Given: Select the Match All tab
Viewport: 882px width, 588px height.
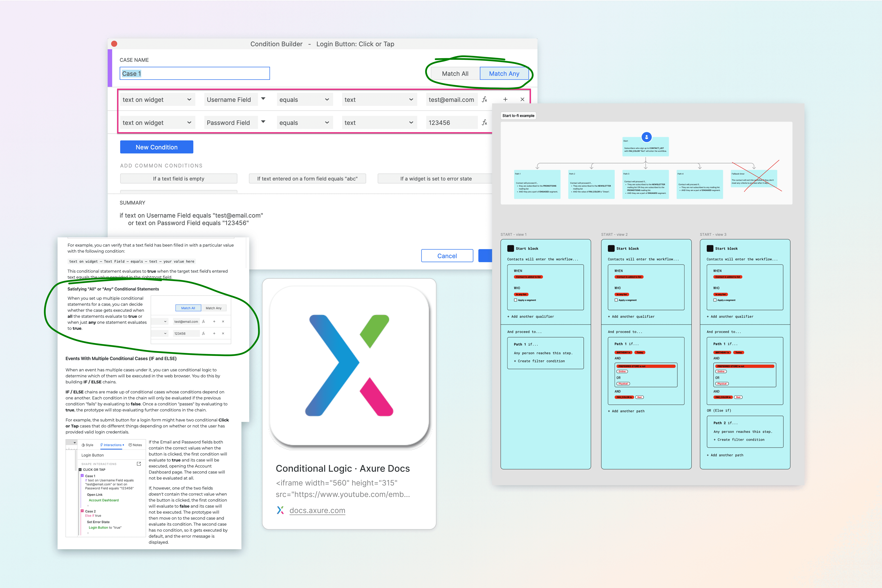Looking at the screenshot, I should click(x=455, y=73).
